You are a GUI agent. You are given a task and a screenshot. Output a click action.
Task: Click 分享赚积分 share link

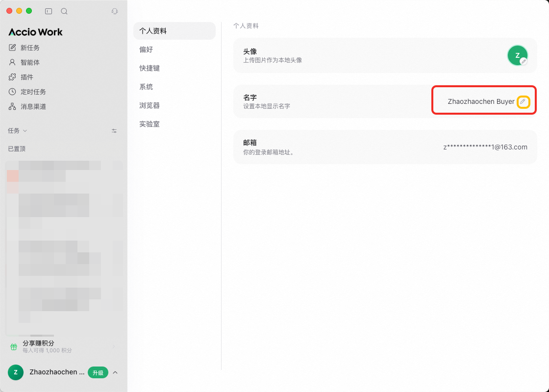(x=39, y=343)
